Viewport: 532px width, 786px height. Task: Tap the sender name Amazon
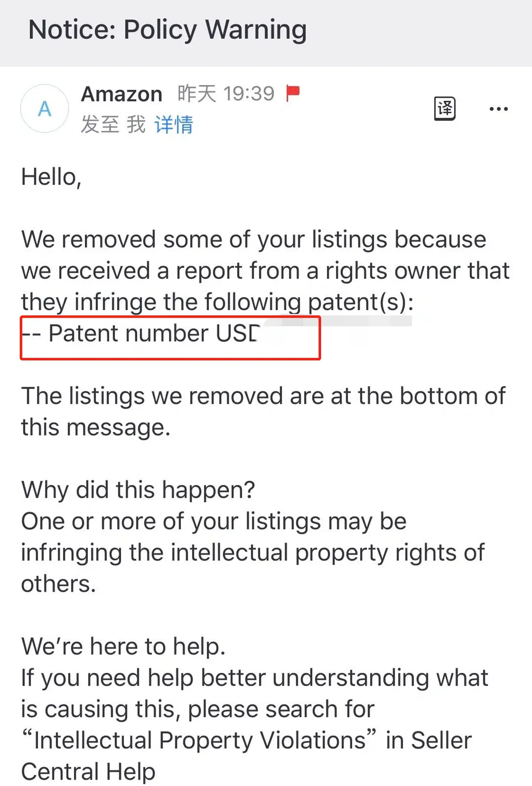pyautogui.click(x=122, y=94)
